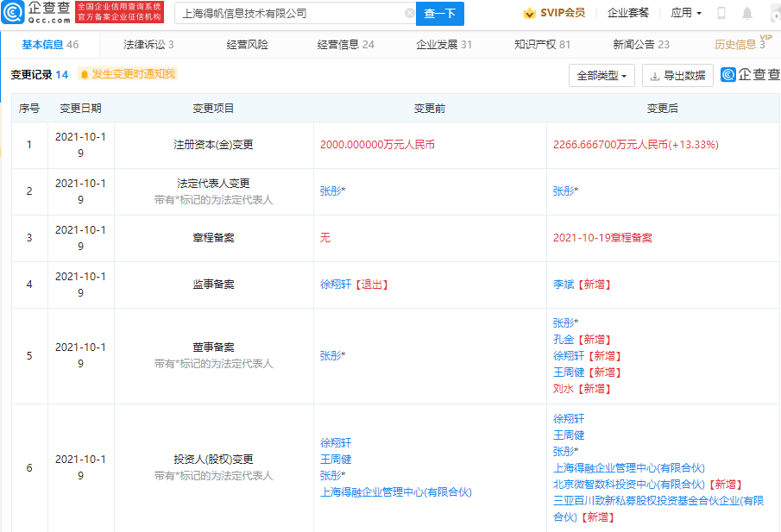Image resolution: width=781 pixels, height=532 pixels.
Task: Clear the search field with the X icon
Action: [x=409, y=14]
